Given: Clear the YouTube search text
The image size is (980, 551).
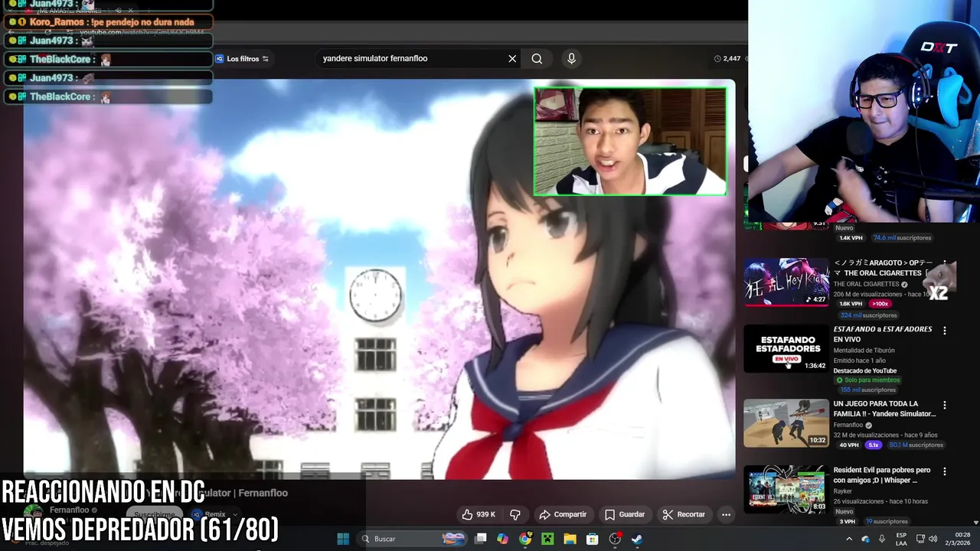Looking at the screenshot, I should (x=512, y=59).
